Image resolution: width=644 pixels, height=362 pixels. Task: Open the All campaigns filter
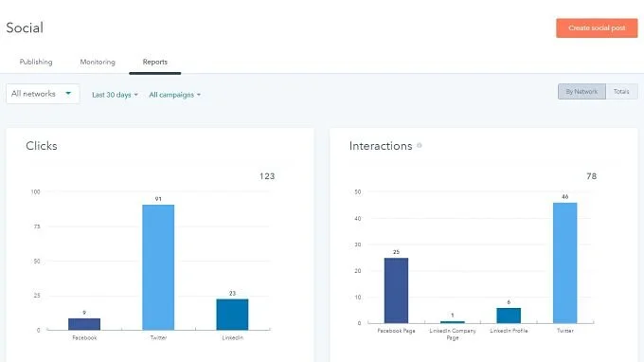coord(175,95)
